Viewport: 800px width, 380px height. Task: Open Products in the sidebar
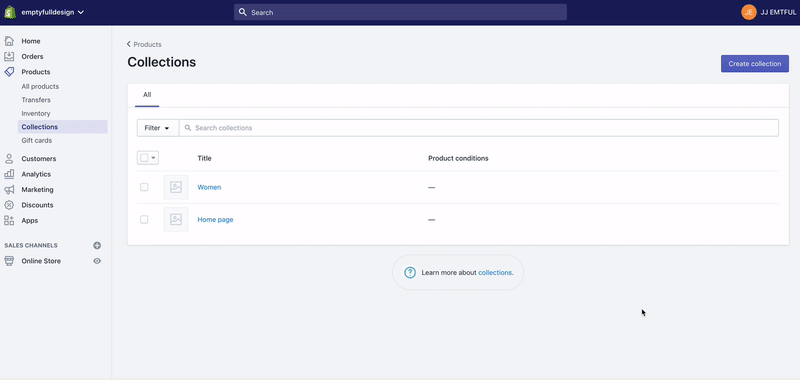36,72
